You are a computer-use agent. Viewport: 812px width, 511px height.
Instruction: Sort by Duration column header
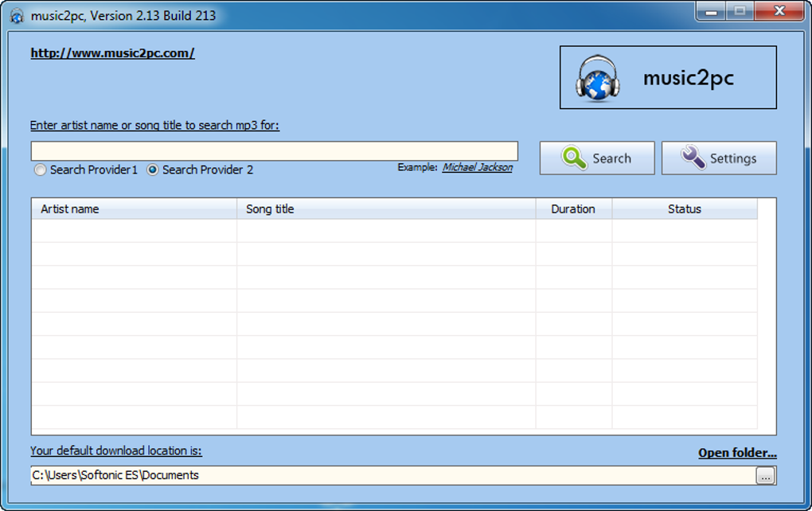click(x=574, y=209)
